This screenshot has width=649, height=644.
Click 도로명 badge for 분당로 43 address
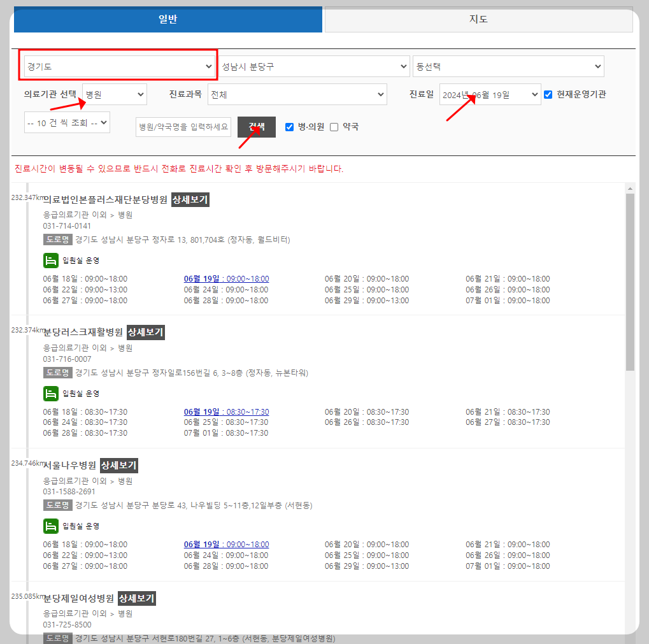tap(57, 505)
